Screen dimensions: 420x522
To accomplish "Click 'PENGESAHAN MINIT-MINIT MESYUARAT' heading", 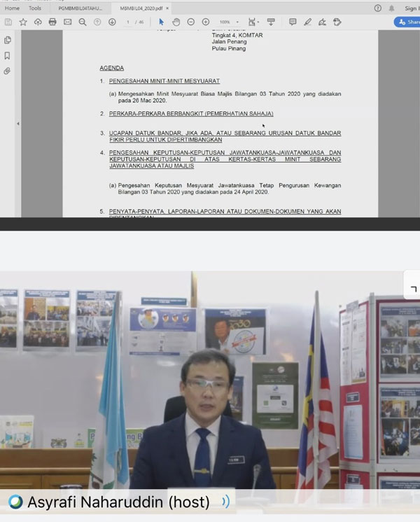I will pos(164,81).
